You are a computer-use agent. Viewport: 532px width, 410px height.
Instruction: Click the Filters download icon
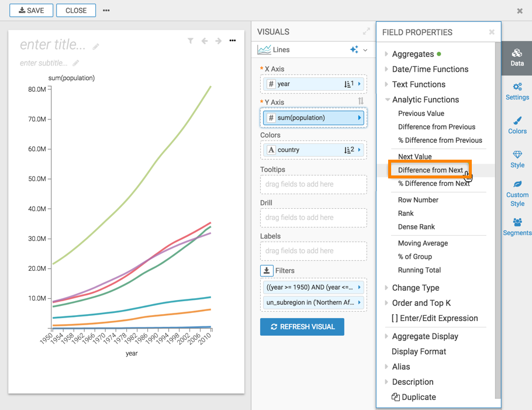(x=267, y=271)
